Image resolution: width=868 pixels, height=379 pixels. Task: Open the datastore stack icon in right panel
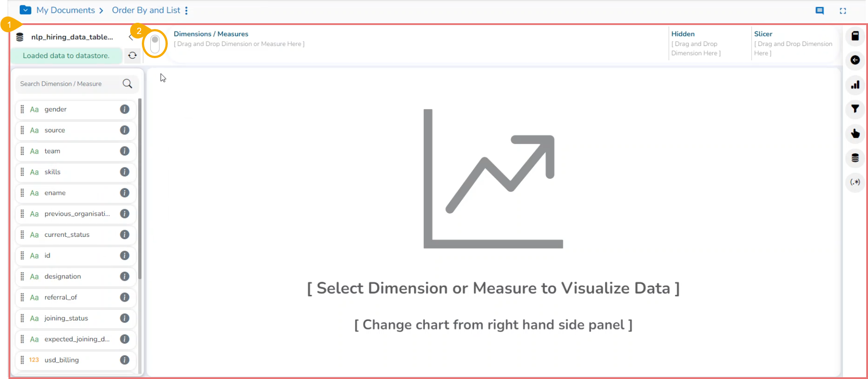(x=855, y=158)
